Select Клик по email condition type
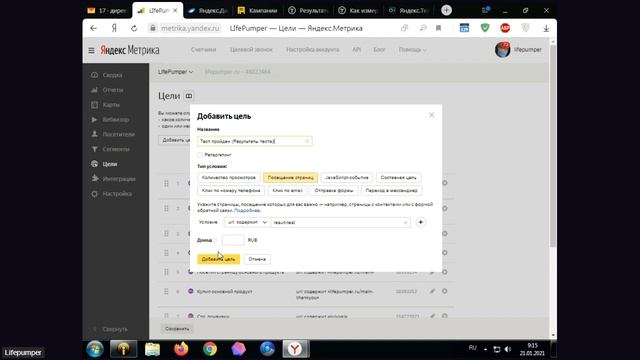The image size is (640, 360). (x=287, y=191)
